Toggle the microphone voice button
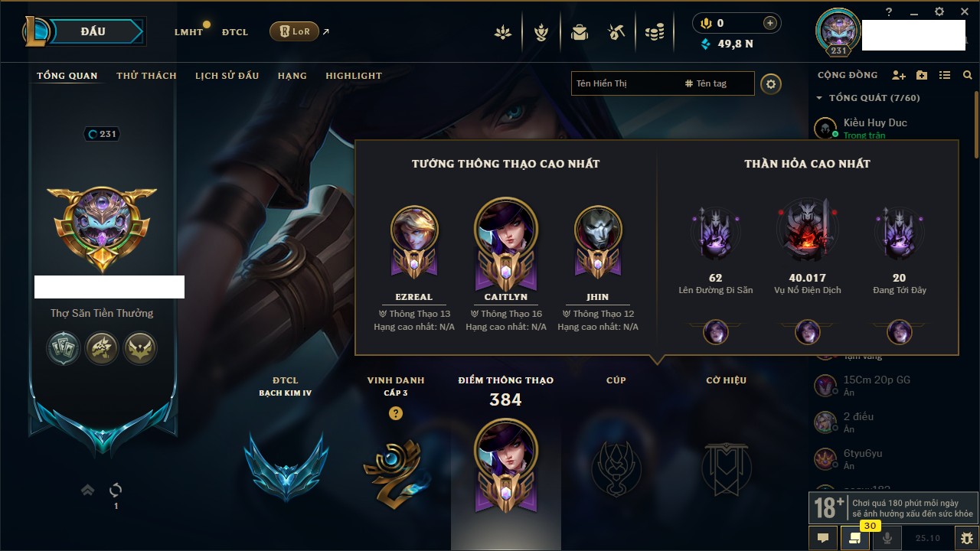The image size is (980, 551). point(887,538)
